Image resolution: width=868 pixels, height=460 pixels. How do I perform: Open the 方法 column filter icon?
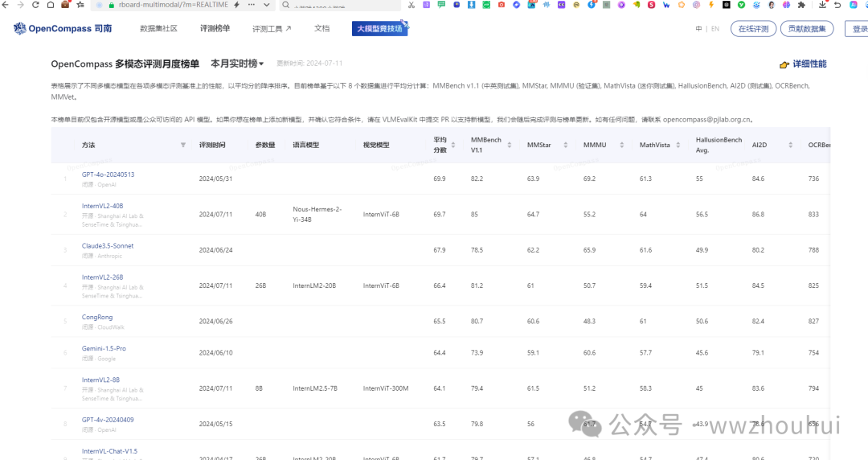[183, 146]
